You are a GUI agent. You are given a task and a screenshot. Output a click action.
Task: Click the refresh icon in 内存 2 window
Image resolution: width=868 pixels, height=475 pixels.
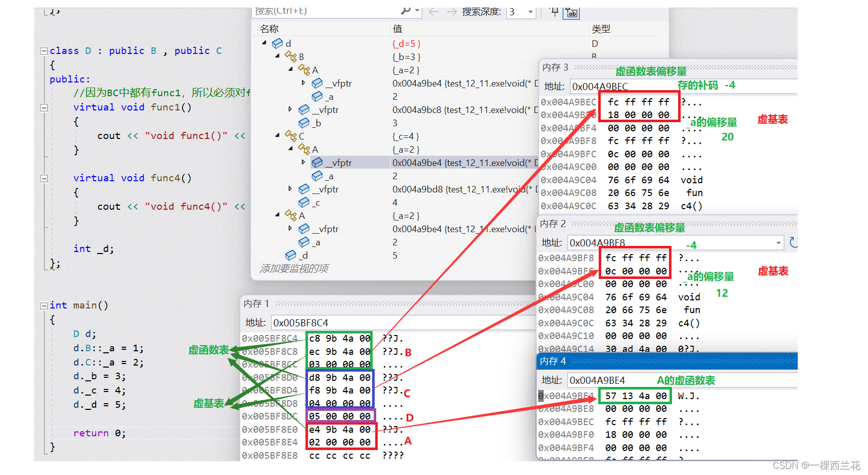pyautogui.click(x=793, y=242)
